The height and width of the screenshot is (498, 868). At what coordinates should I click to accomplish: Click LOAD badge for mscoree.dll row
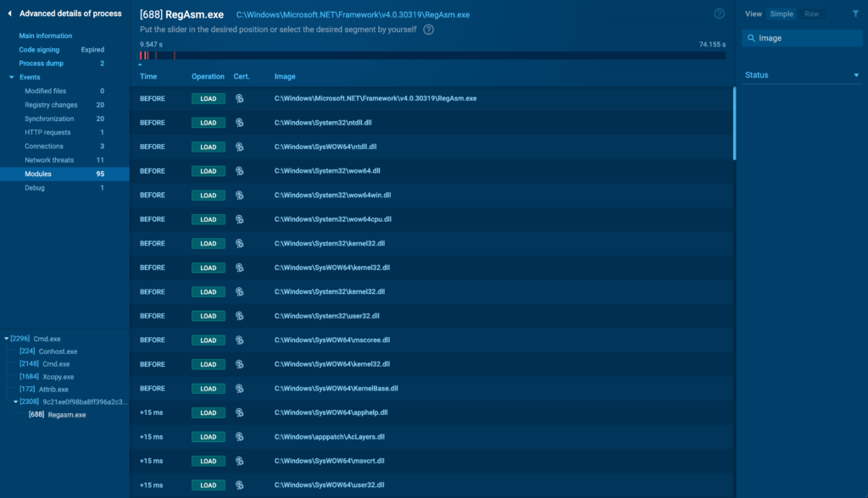point(209,340)
